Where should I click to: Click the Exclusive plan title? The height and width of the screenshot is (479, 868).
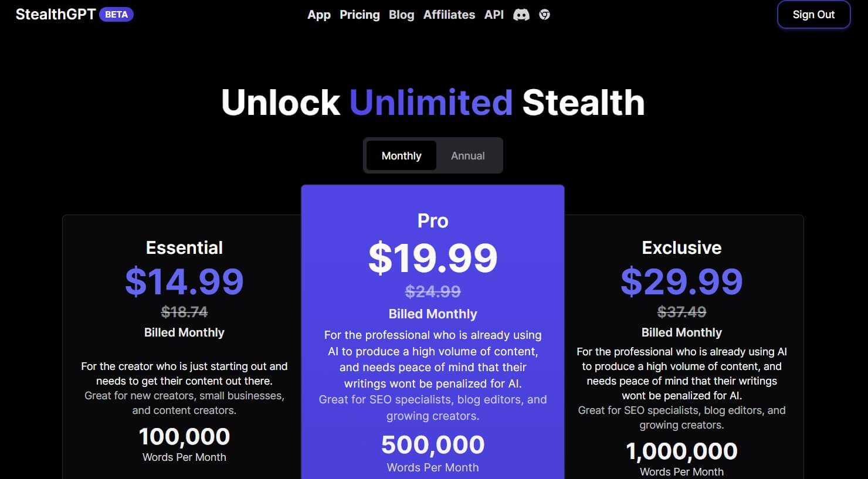[681, 247]
